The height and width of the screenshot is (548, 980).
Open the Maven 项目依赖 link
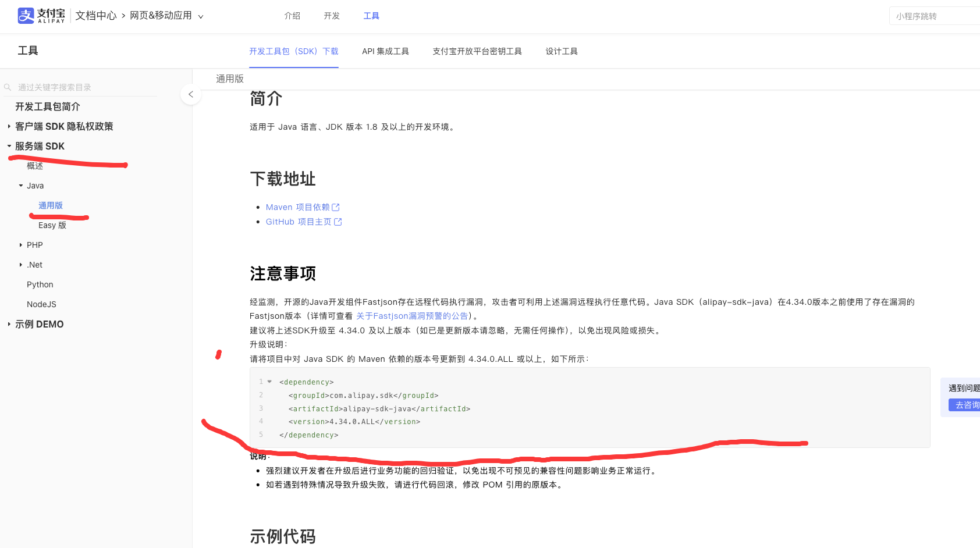click(298, 207)
